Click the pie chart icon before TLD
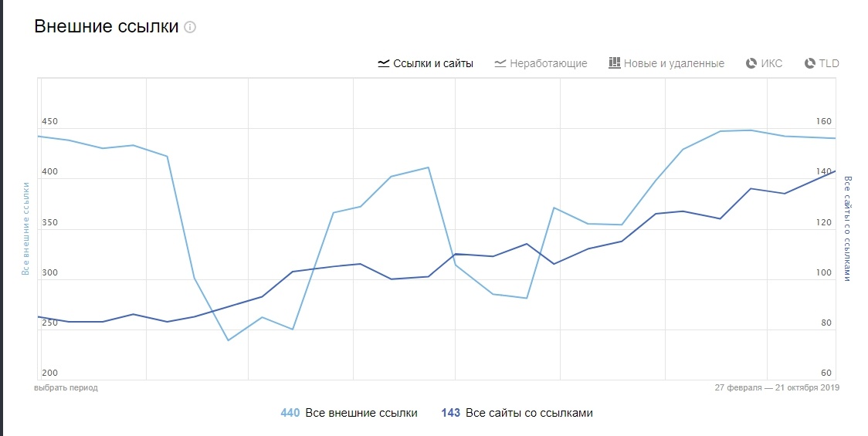Viewport: 868px width, 436px height. click(810, 63)
